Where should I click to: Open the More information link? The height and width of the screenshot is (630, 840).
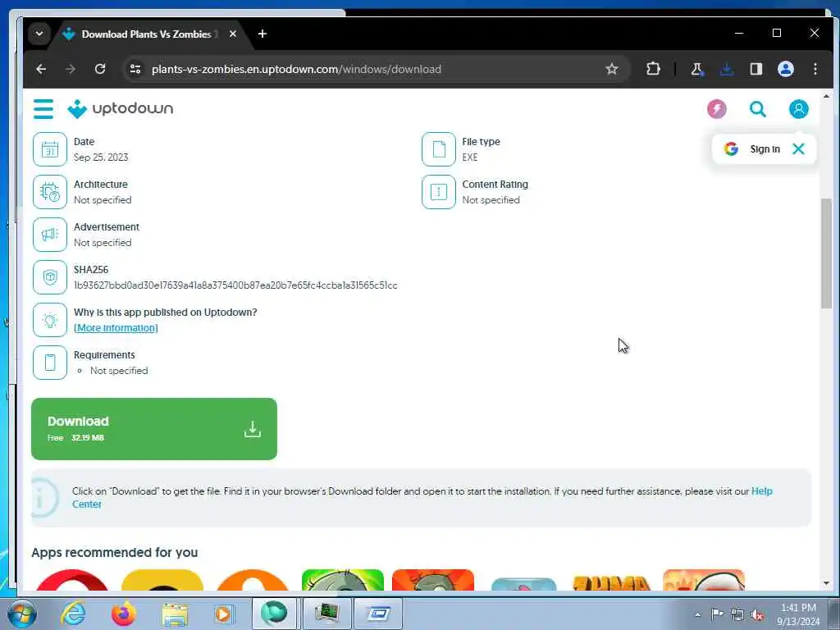[116, 328]
